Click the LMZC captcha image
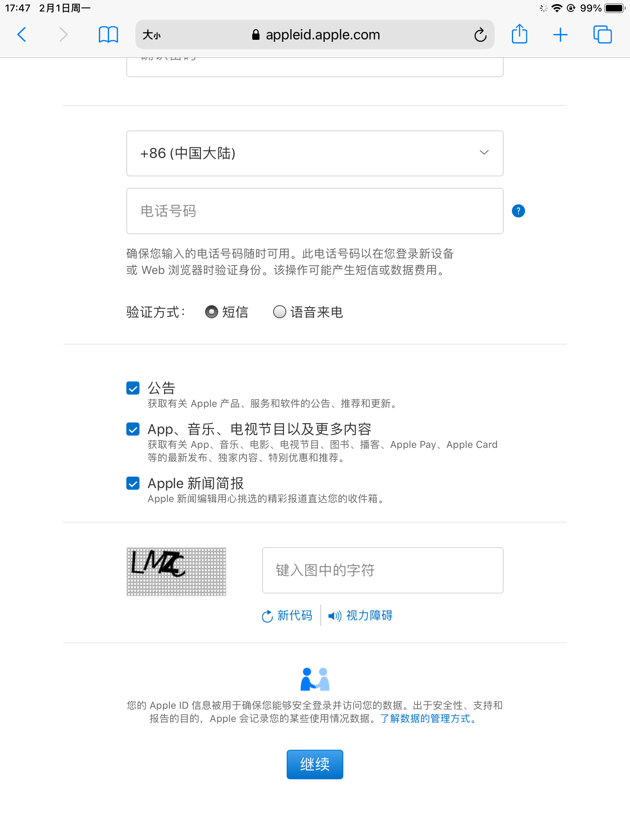Screen dimensions: 630x840 [x=176, y=571]
